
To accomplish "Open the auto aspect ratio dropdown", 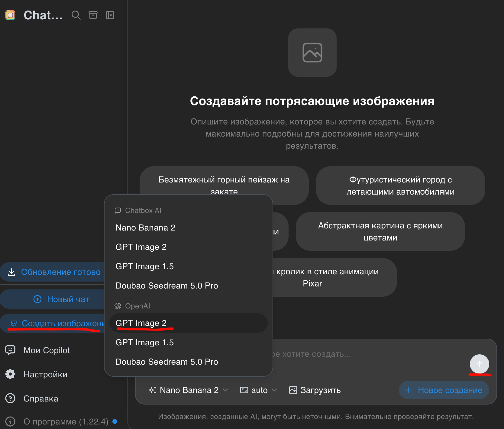I will tap(259, 390).
